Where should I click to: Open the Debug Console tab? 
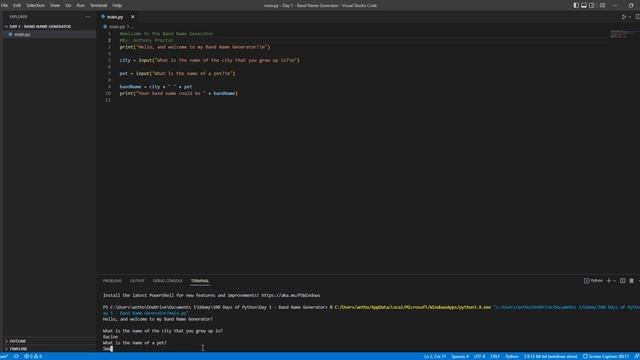pos(167,281)
